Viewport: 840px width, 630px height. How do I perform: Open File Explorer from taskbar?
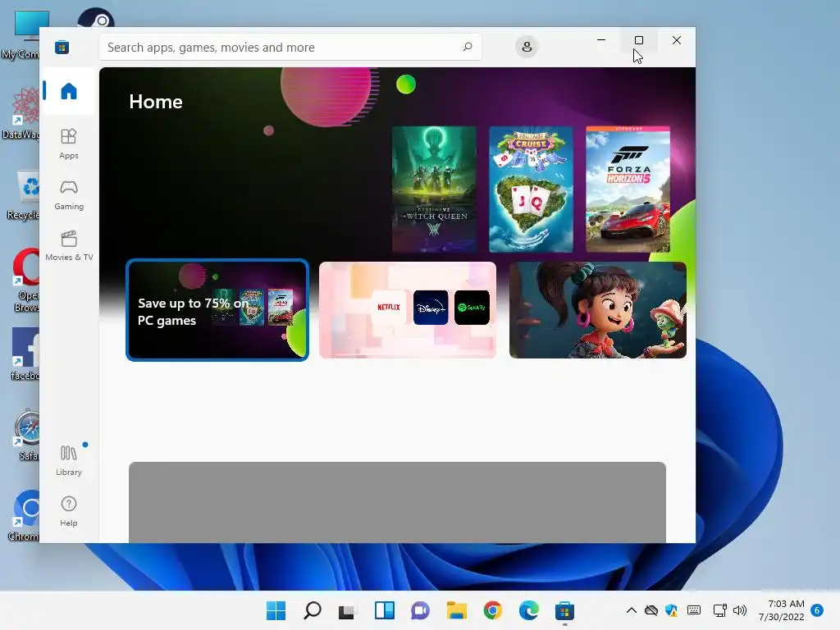[456, 610]
